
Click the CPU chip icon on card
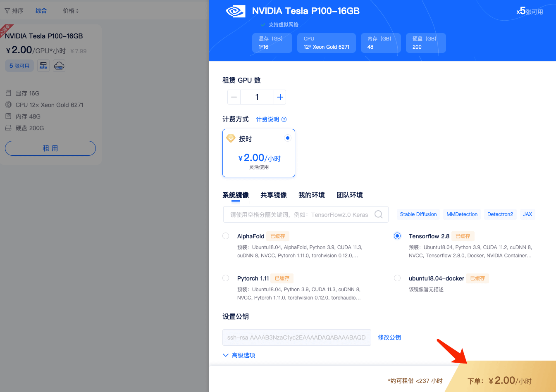(8, 105)
